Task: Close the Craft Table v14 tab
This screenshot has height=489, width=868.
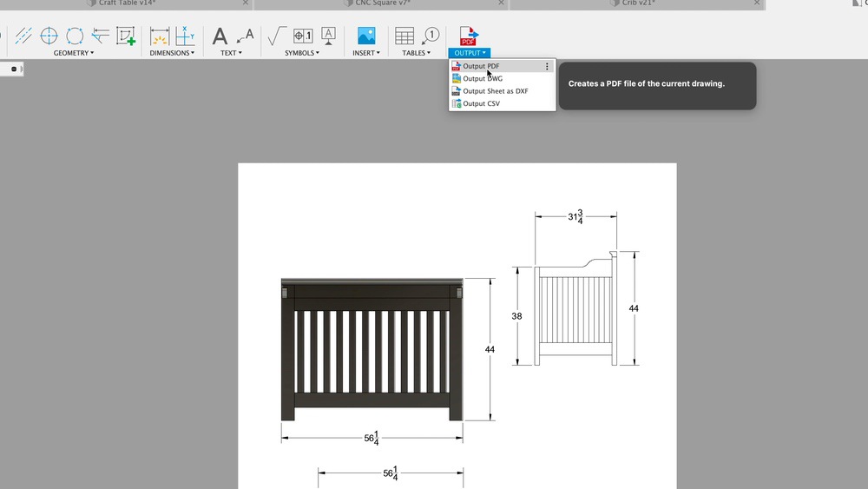Action: click(x=246, y=3)
